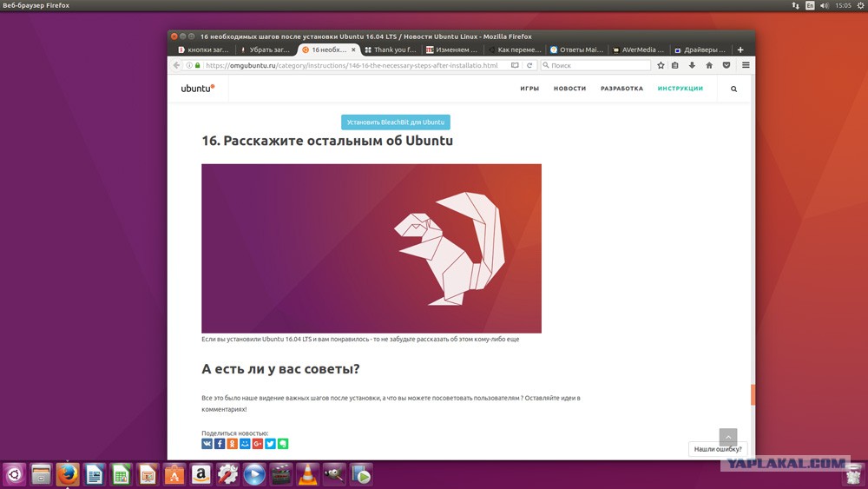Image resolution: width=868 pixels, height=489 pixels.
Task: Click the orange page scrollbar thumb
Action: [753, 395]
